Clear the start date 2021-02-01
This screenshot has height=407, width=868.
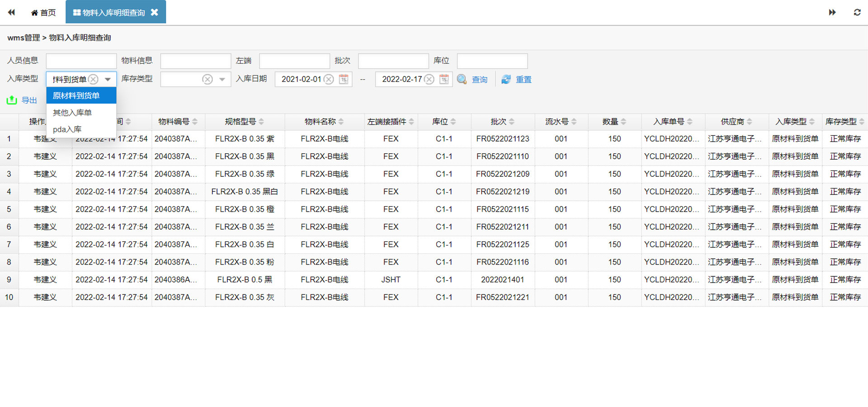(329, 79)
